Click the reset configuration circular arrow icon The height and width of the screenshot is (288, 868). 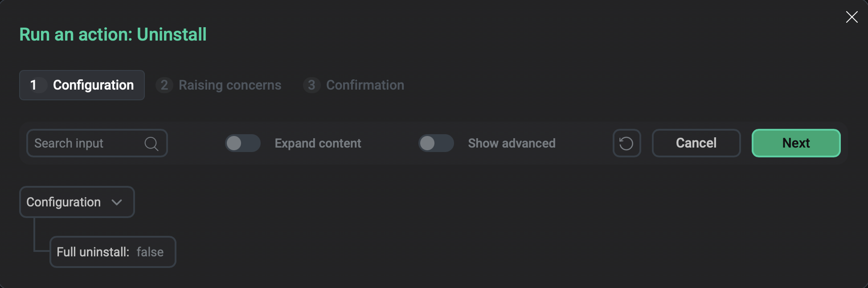tap(626, 143)
